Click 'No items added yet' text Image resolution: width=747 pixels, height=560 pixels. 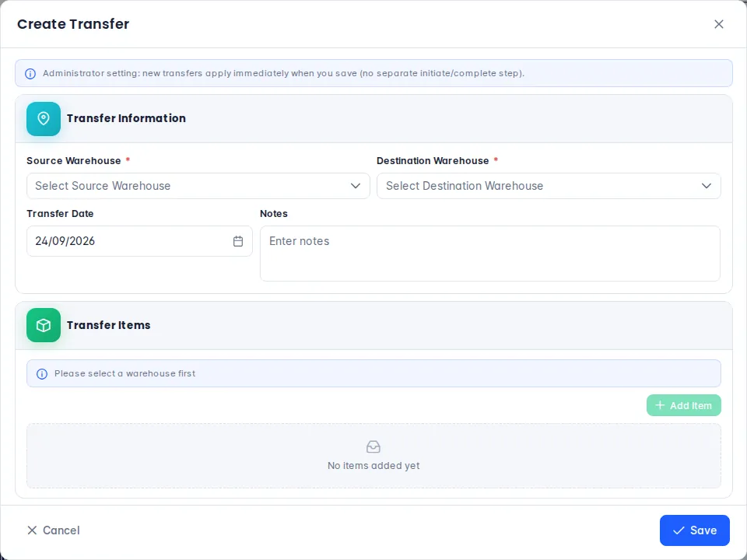pyautogui.click(x=373, y=466)
